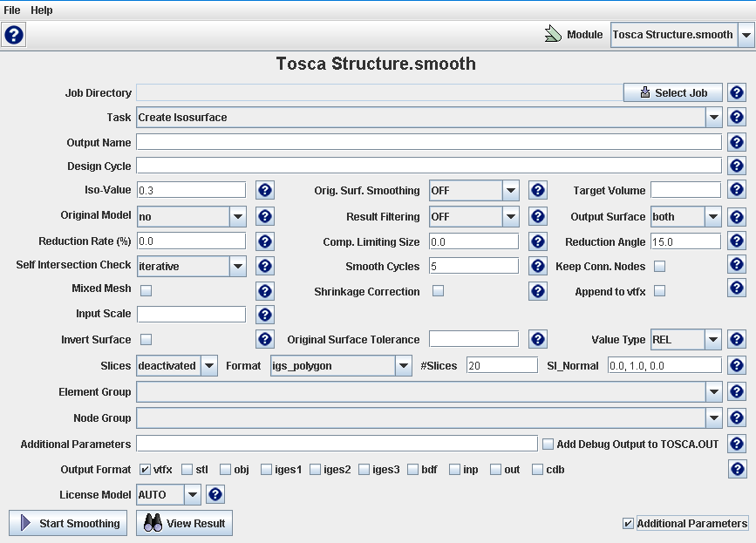Toggle the Mixed Mesh checkbox
The height and width of the screenshot is (543, 756).
click(146, 290)
